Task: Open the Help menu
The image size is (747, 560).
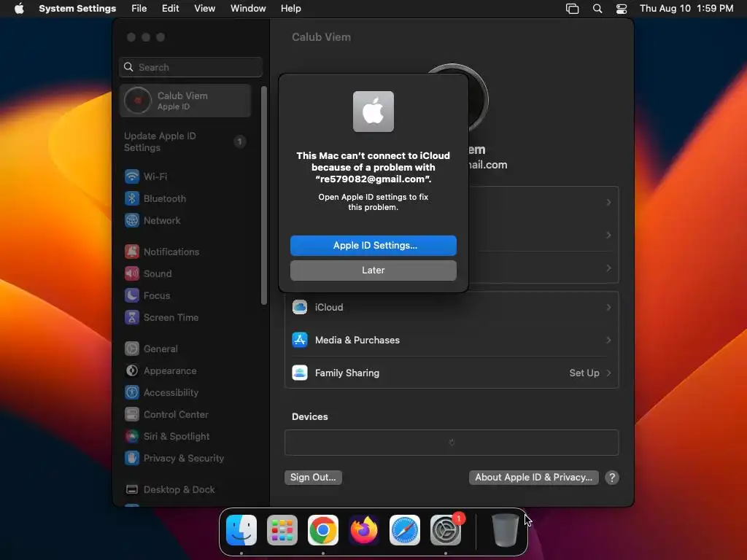Action: tap(290, 9)
